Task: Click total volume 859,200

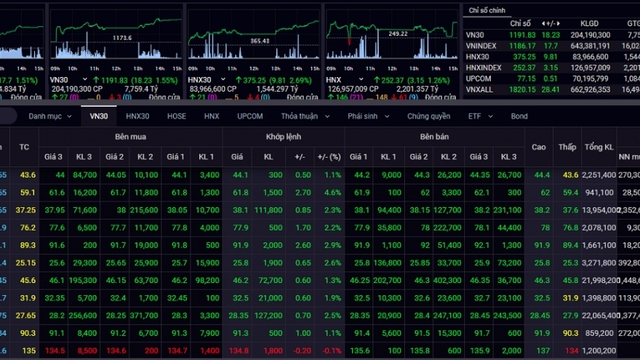Action: click(600, 333)
